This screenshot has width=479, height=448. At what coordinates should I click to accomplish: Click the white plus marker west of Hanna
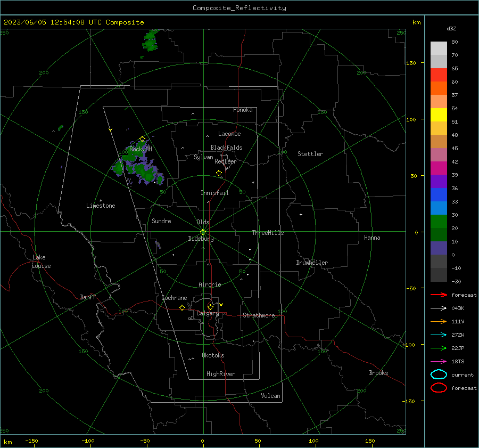point(301,214)
